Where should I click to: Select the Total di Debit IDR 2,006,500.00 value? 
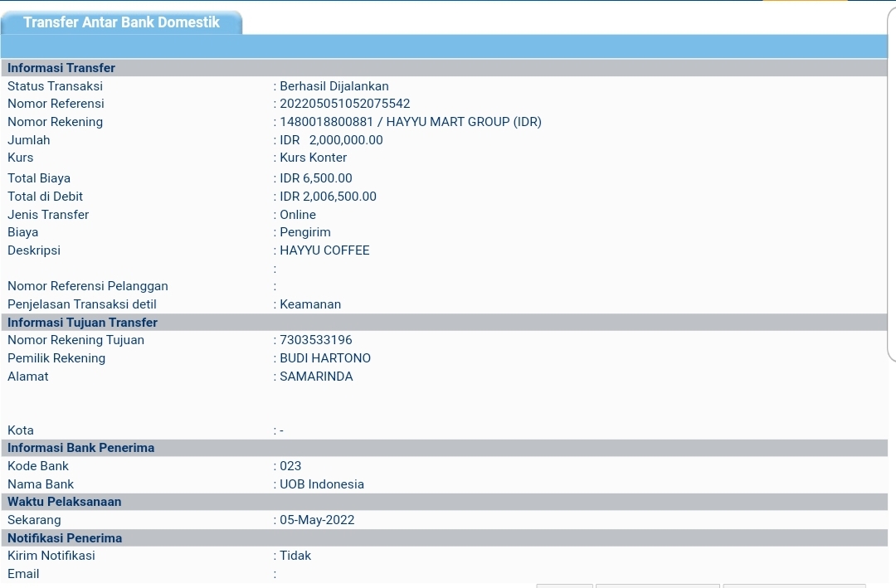tap(328, 197)
